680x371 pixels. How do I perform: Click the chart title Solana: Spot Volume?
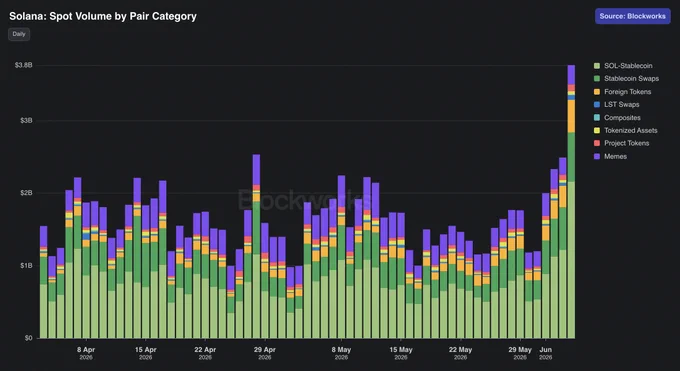103,16
